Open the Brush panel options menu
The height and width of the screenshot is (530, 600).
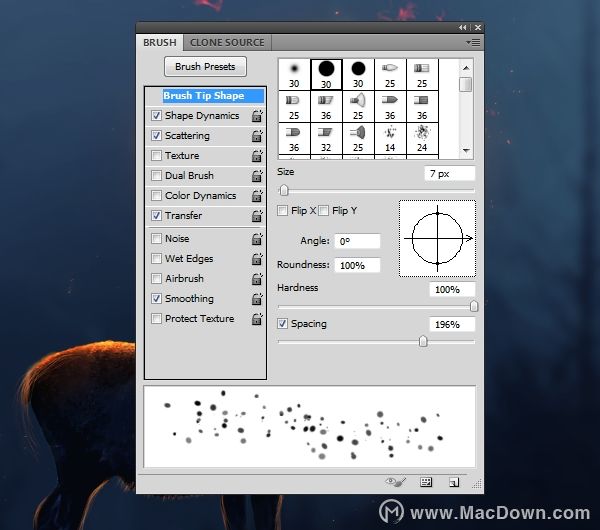click(x=473, y=42)
